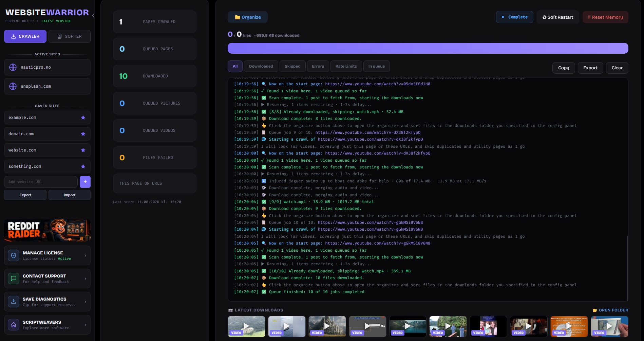Open the downloads folder link
Image resolution: width=644 pixels, height=341 pixels.
[x=610, y=310]
